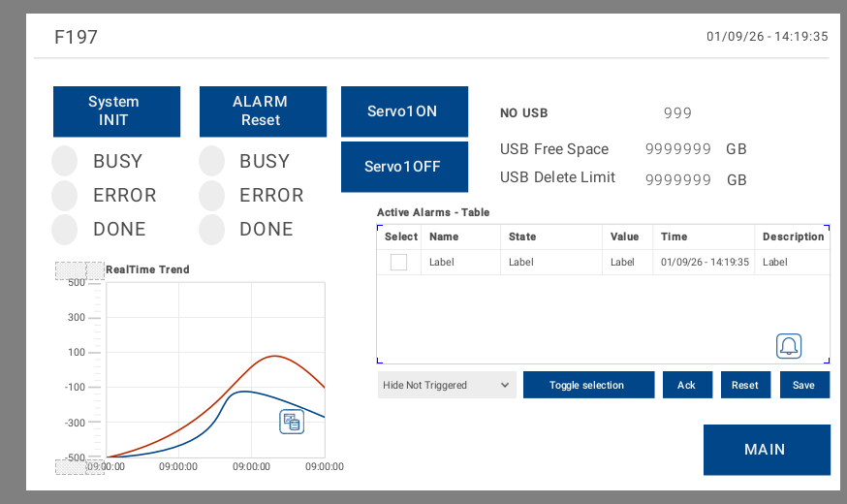Click the Time column header in alarm table
The width and height of the screenshot is (847, 504).
tap(674, 236)
